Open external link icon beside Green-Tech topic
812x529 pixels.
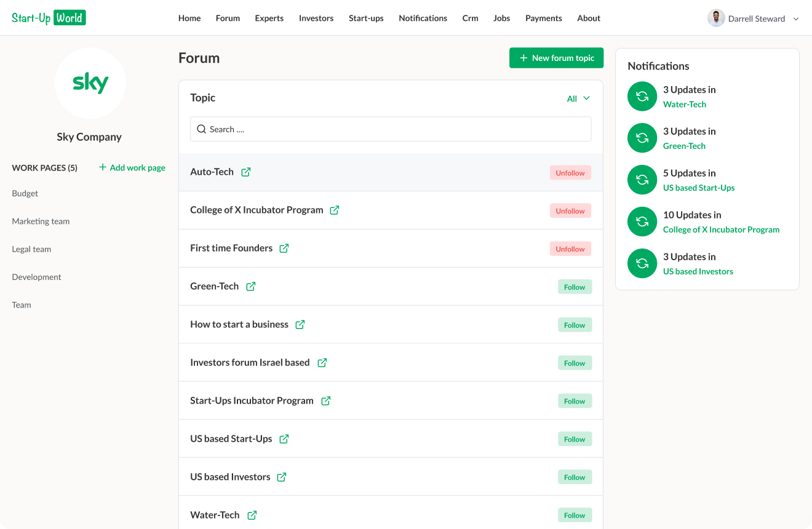251,287
